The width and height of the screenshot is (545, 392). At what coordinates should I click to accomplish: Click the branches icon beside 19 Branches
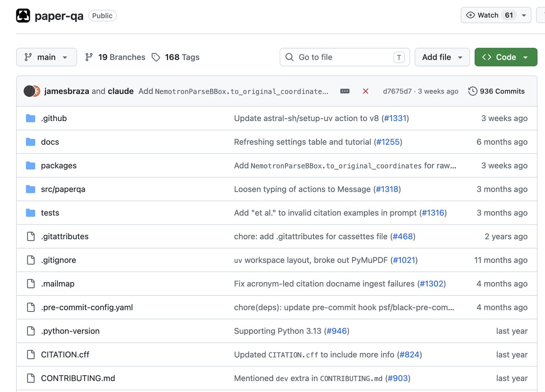89,57
